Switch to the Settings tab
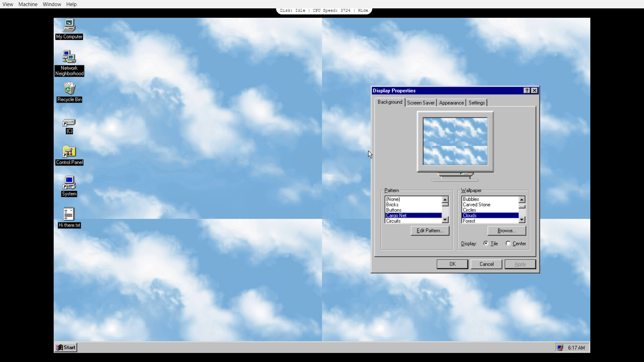Image resolution: width=644 pixels, height=362 pixels. click(x=476, y=103)
